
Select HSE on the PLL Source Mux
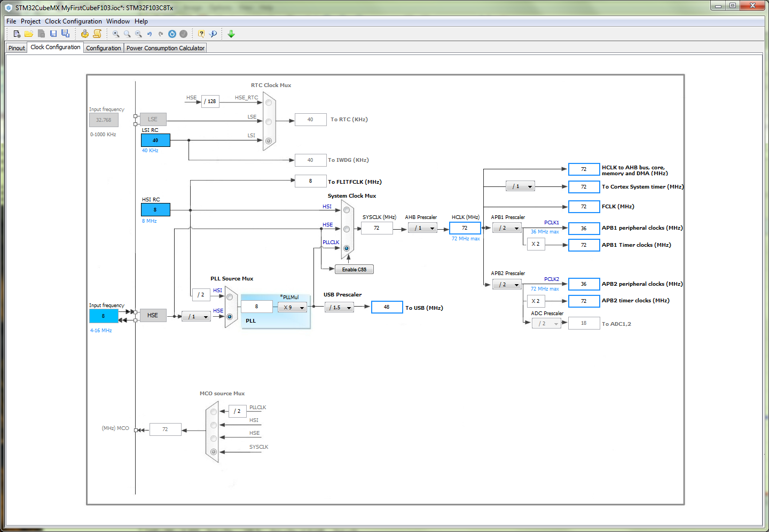click(230, 317)
